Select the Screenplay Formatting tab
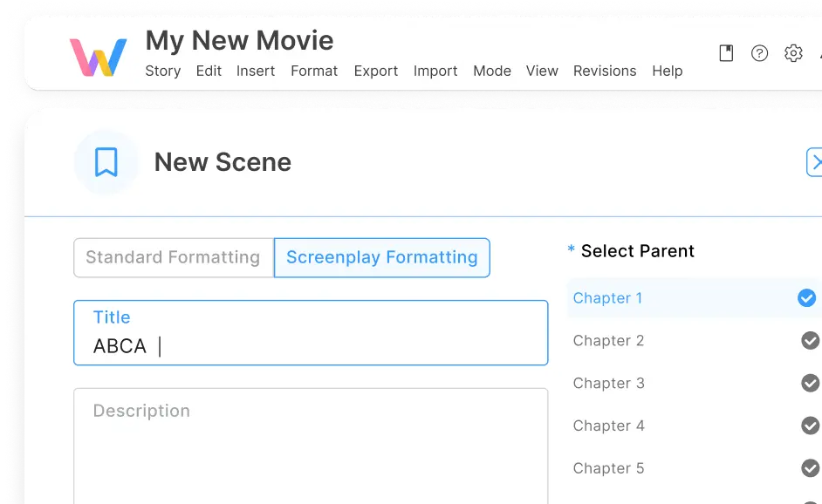Image resolution: width=822 pixels, height=504 pixels. 381,257
